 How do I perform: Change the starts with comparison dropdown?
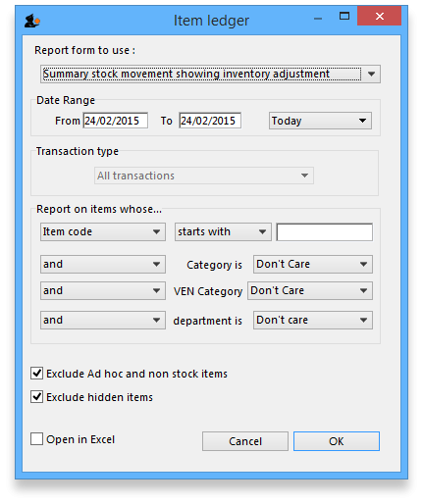[223, 231]
